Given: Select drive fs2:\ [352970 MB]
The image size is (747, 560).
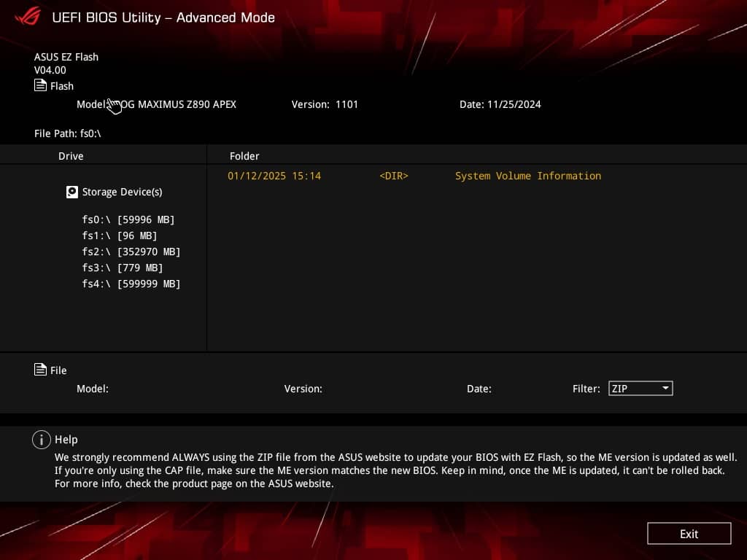Looking at the screenshot, I should (131, 252).
